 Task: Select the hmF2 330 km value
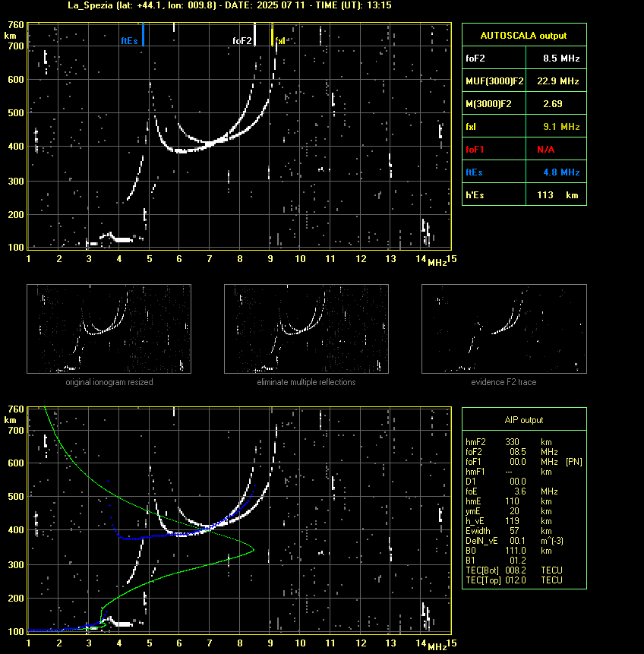[x=512, y=442]
